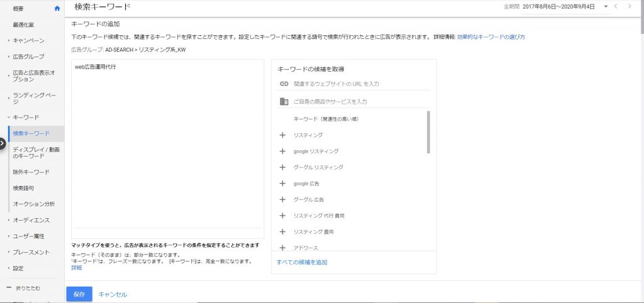Click すべての候補を追加 link
The image size is (644, 303).
click(x=302, y=262)
